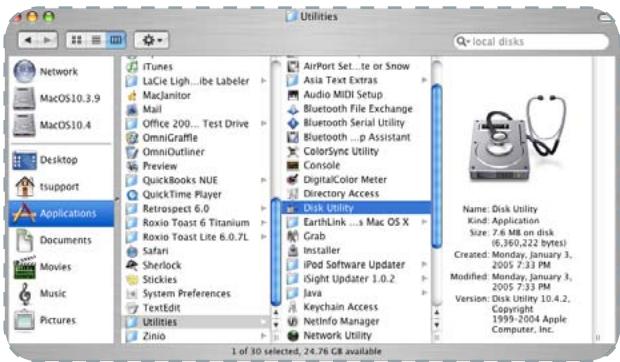Select the Disk Utility row
The width and height of the screenshot is (620, 362).
[x=356, y=208]
